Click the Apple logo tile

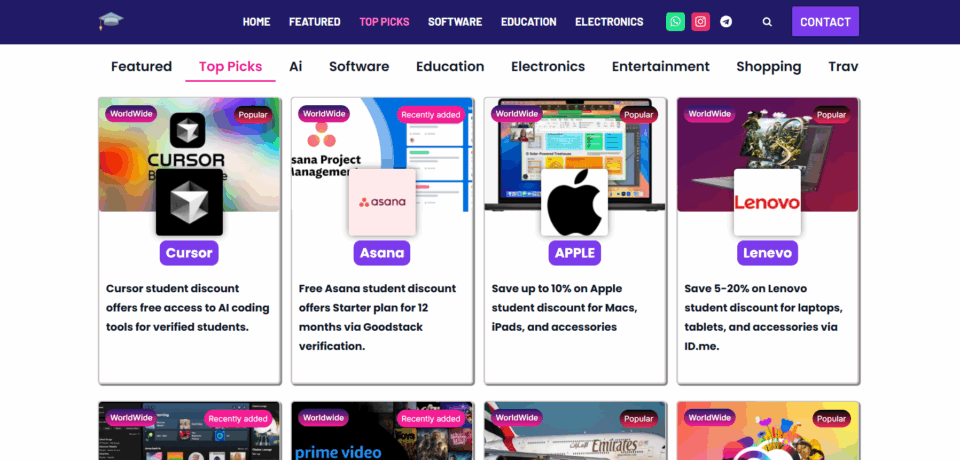(x=574, y=202)
